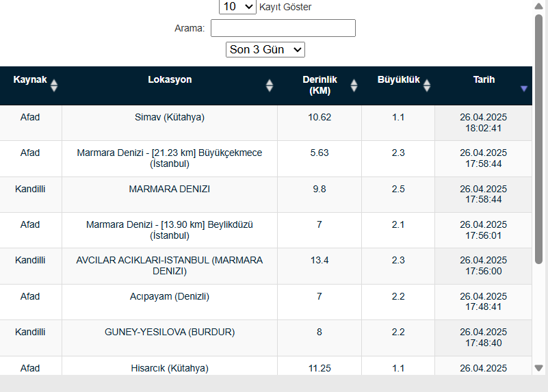Screen dimensions: 548x392
Task: Open the records-per-page dropdown showing 10
Action: pyautogui.click(x=237, y=7)
